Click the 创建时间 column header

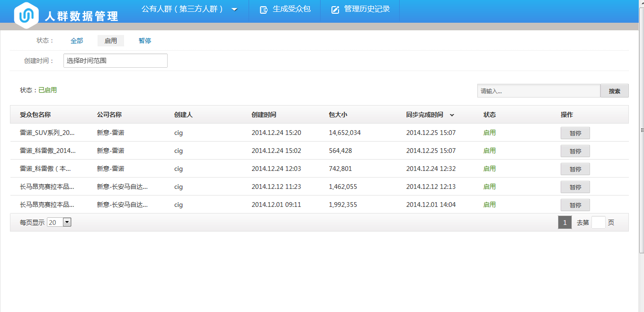click(264, 115)
